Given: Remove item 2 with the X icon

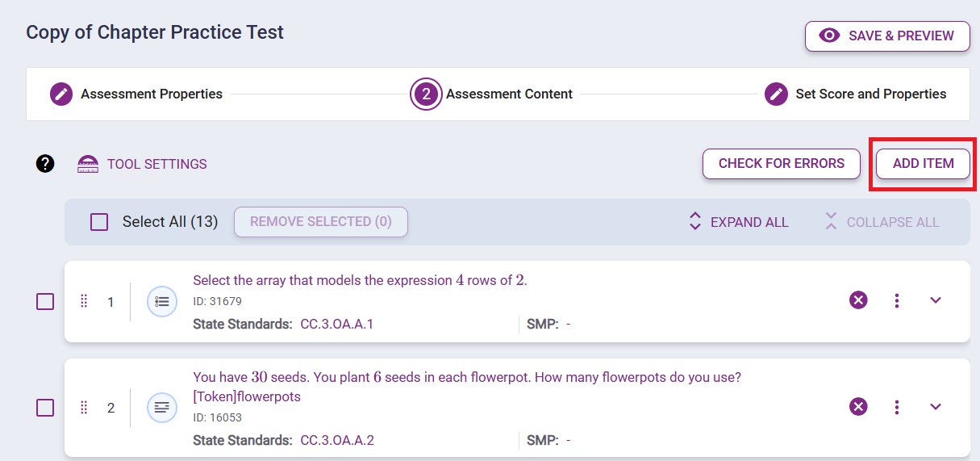Looking at the screenshot, I should click(858, 407).
